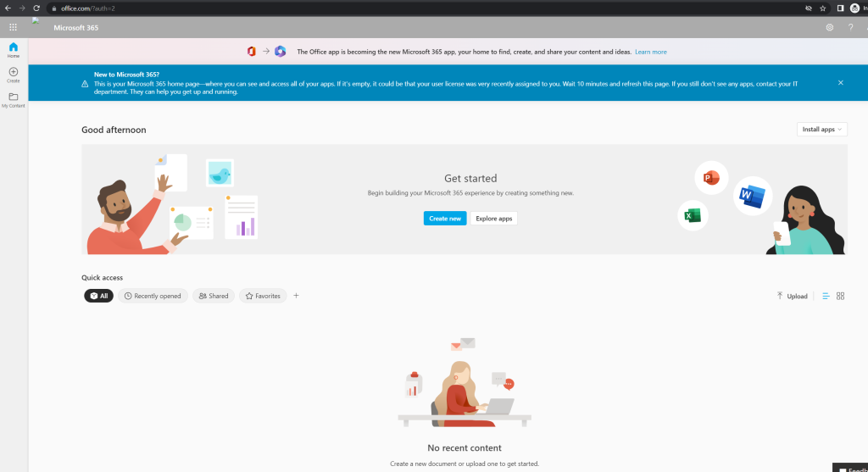
Task: Click the browser forward arrow
Action: pyautogui.click(x=22, y=8)
